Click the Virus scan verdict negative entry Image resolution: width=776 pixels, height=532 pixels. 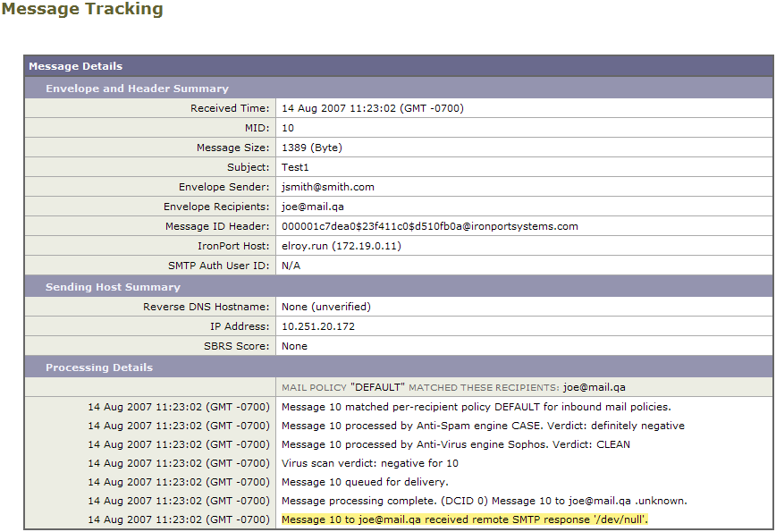point(370,464)
